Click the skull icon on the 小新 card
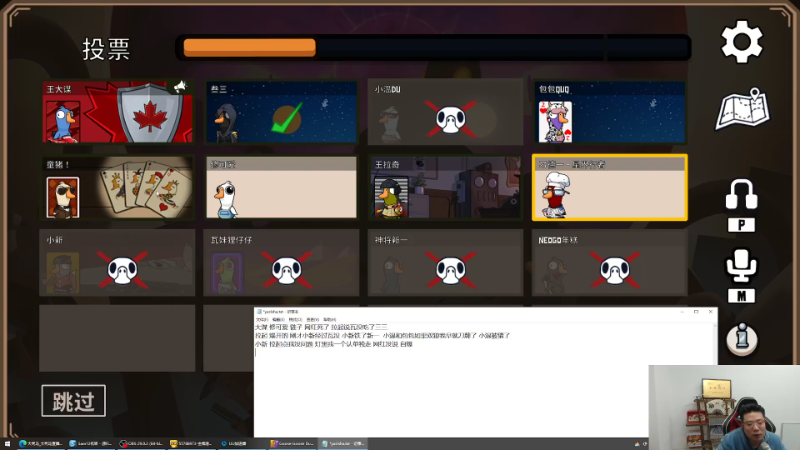Image resolution: width=800 pixels, height=450 pixels. [x=123, y=270]
